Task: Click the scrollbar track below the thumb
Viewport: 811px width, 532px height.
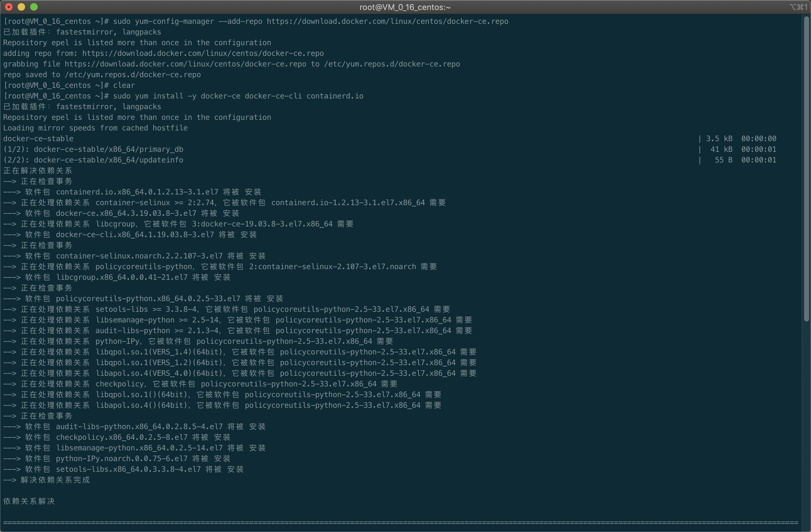Action: click(806, 426)
